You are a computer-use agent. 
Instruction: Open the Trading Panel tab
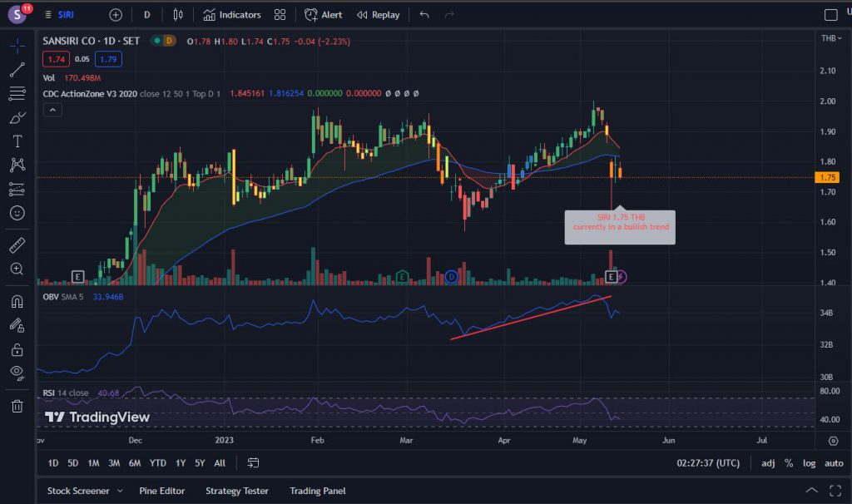[x=317, y=491]
